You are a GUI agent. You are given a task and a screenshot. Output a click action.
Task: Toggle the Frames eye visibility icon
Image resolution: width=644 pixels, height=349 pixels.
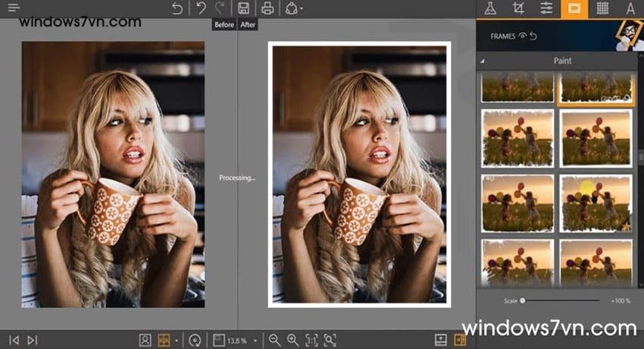point(523,36)
